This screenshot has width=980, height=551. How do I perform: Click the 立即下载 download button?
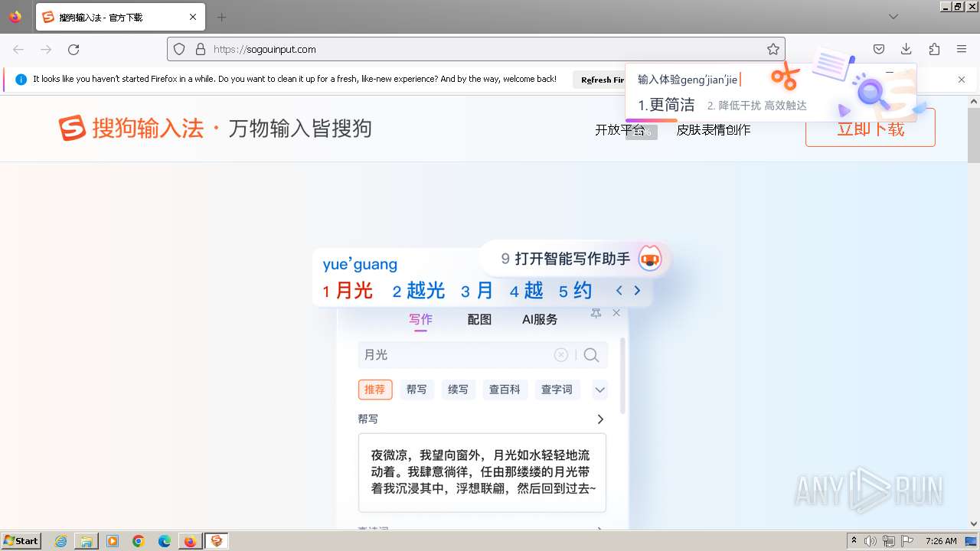click(x=871, y=129)
